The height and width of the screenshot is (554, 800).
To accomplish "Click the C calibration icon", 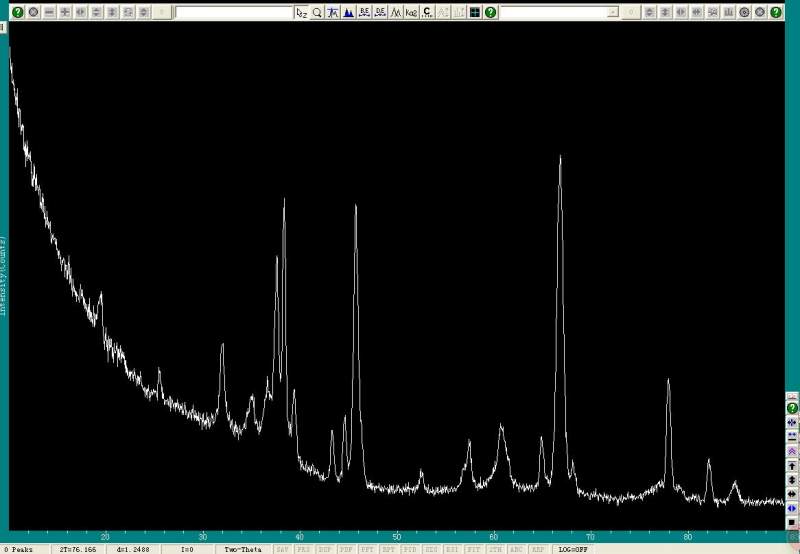I will (x=427, y=13).
